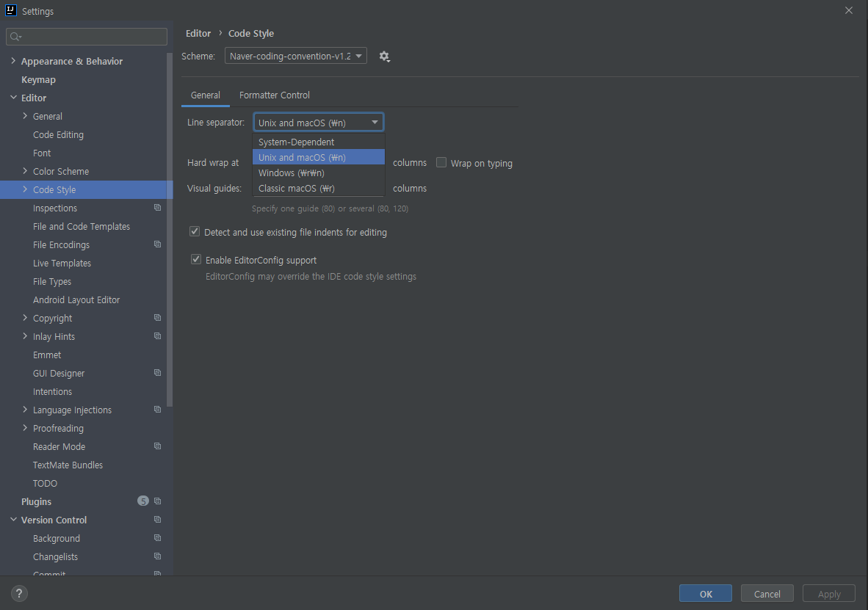Screen dimensions: 868x610
Task: Click project-level icon beside Copyright
Action: tap(157, 318)
